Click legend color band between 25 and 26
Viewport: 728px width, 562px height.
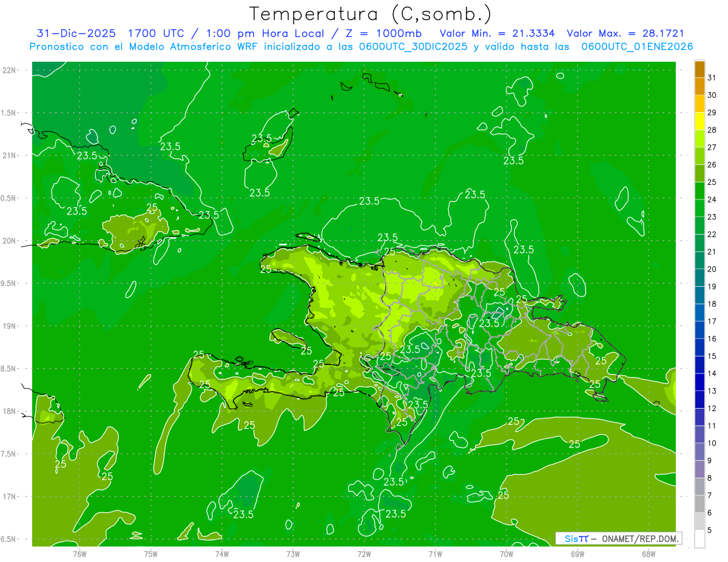click(x=699, y=173)
